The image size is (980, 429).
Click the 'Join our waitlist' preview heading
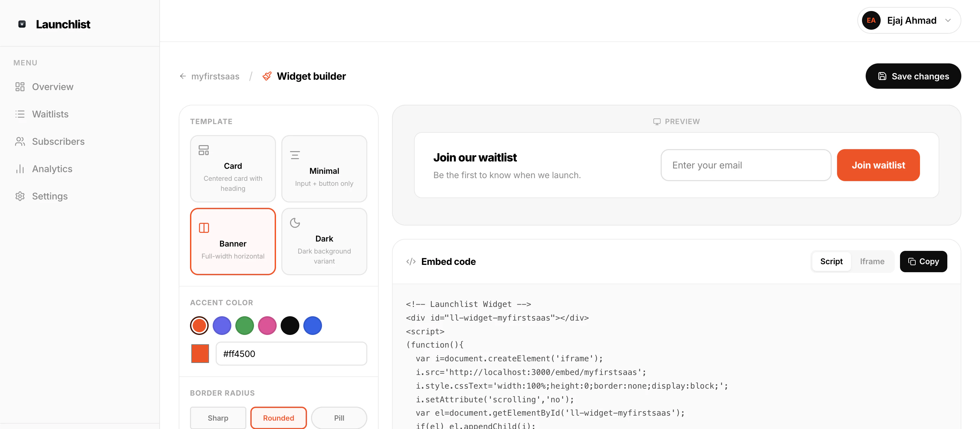tap(475, 157)
